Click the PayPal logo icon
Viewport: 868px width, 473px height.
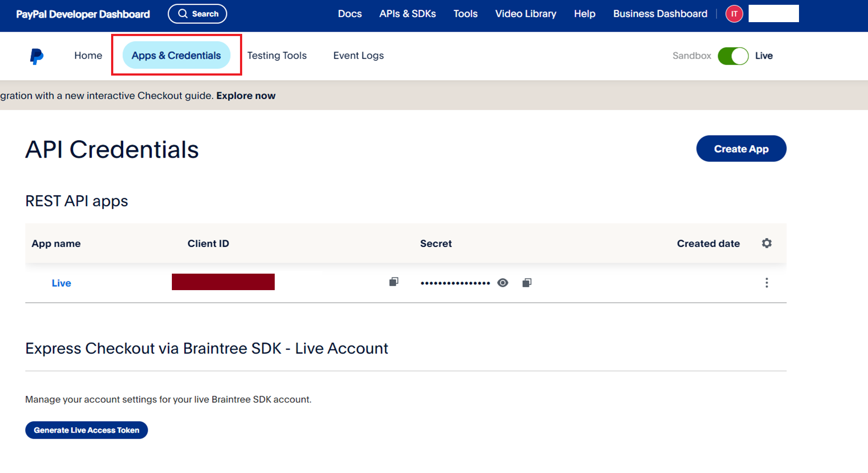37,56
